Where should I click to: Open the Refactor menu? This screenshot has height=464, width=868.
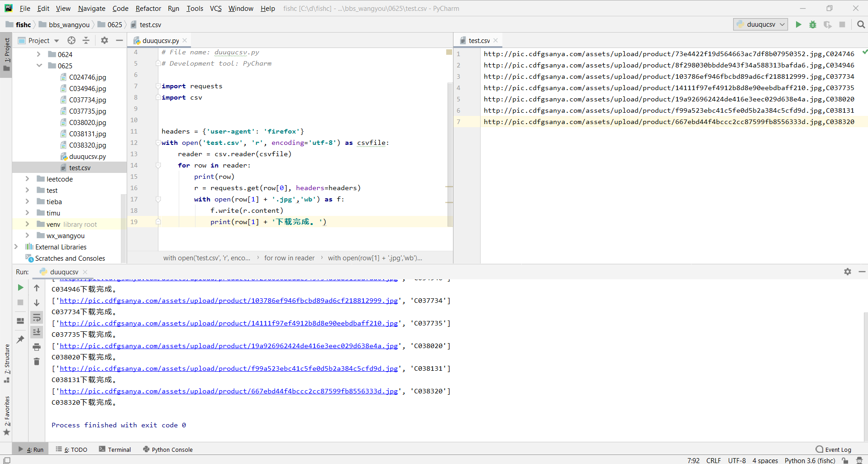click(x=148, y=8)
